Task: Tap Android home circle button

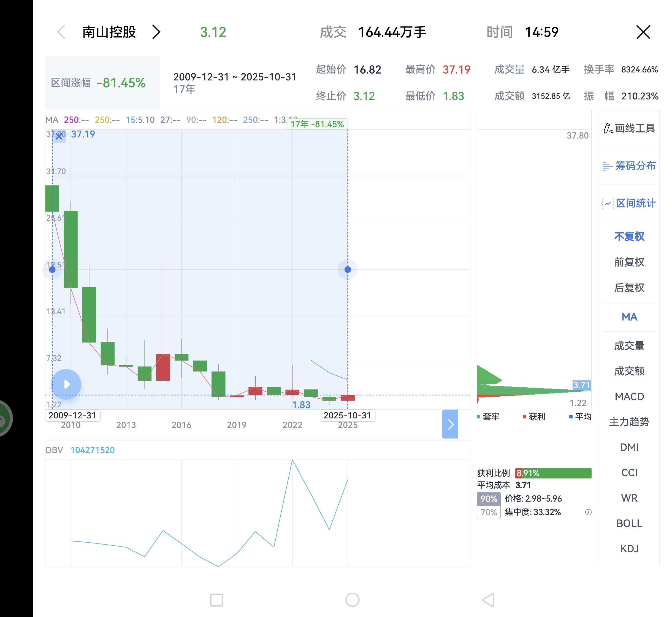Action: tap(352, 600)
